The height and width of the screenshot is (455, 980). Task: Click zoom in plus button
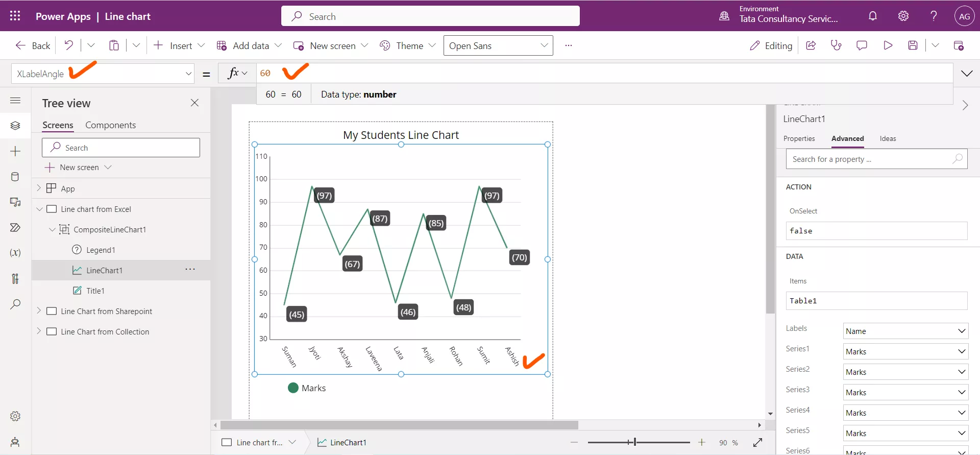[702, 442]
